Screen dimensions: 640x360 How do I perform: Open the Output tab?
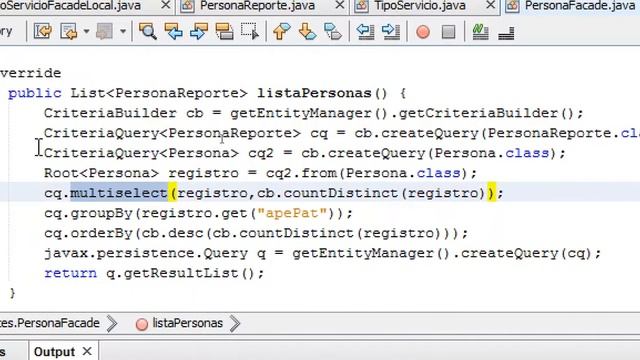click(54, 352)
